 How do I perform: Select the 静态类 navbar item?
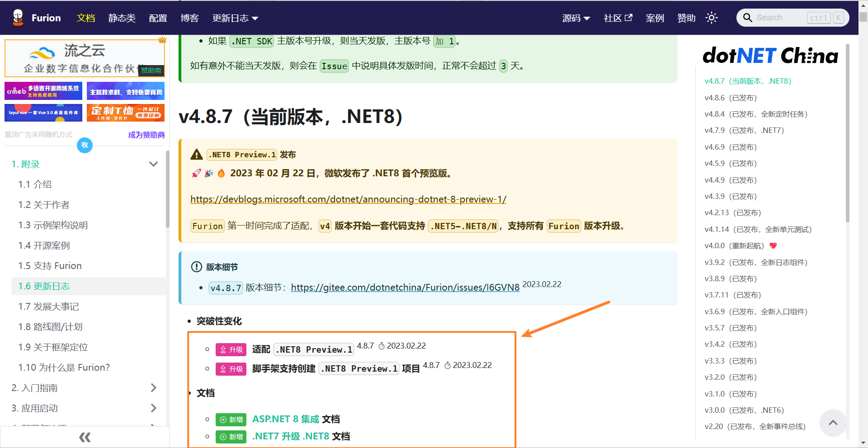pos(122,18)
